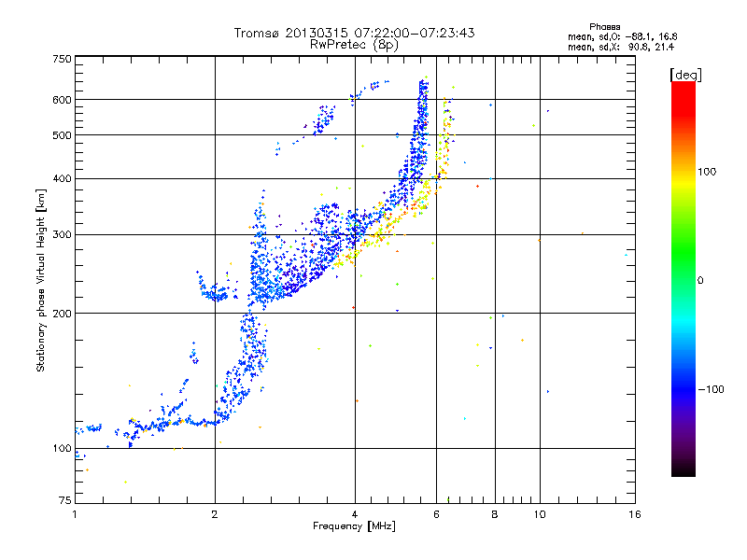Viewport: 747px width, 560px height.
Task: Click x-axis tick label '2'
Action: tap(215, 514)
